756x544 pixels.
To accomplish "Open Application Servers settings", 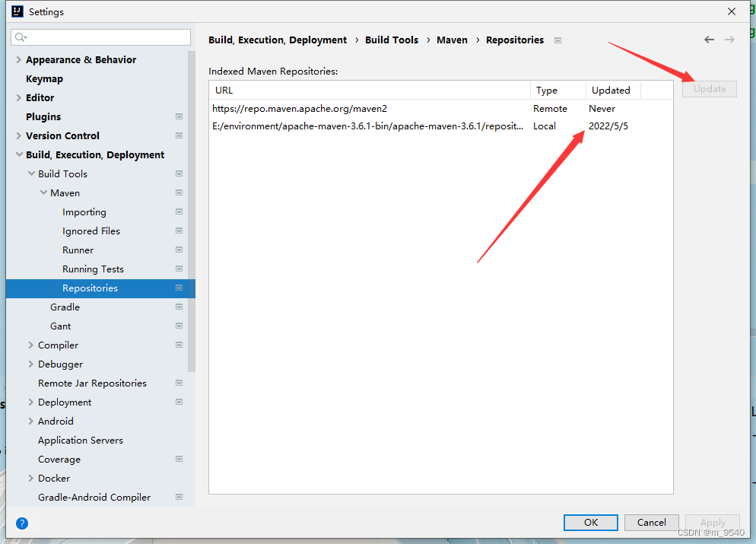I will coord(81,441).
